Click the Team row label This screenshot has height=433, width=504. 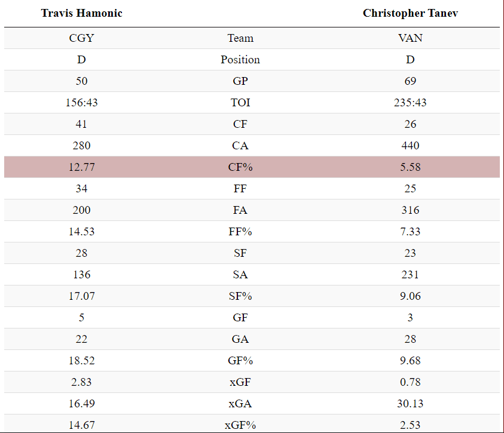pyautogui.click(x=240, y=38)
